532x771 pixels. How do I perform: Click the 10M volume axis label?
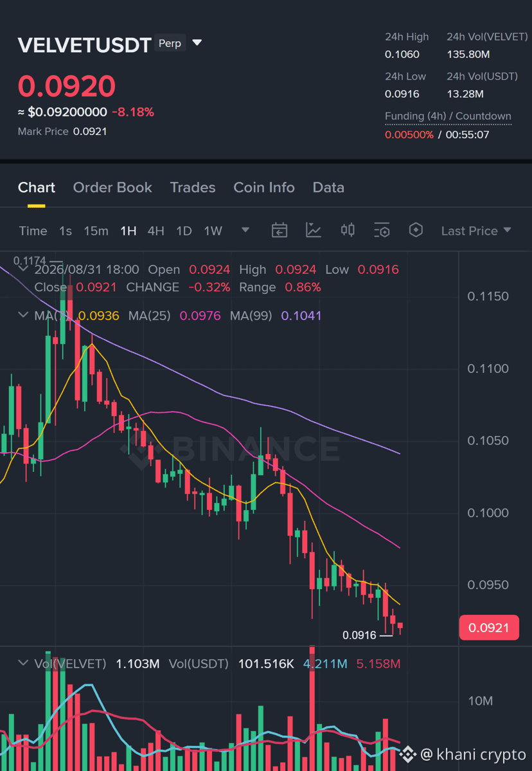480,701
